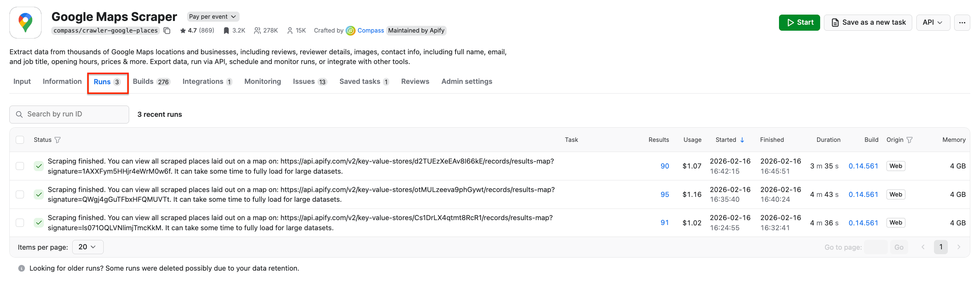Click the succeeded status icon for 16:24:55 run
The image size is (980, 283).
39,223
